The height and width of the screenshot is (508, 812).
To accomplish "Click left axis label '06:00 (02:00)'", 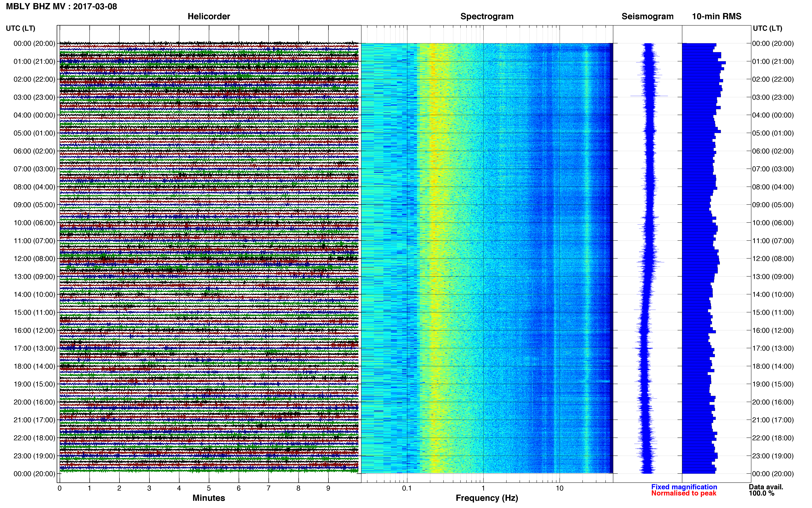I will tap(34, 151).
